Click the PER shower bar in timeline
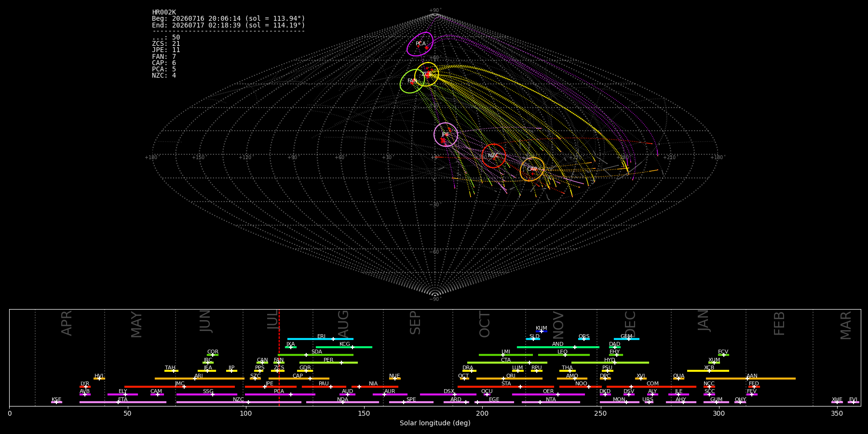868x434 pixels. point(328,363)
